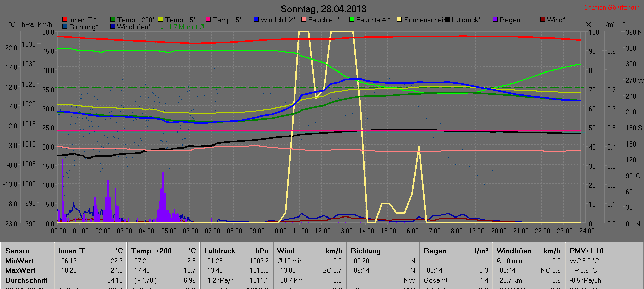
Task: Click the 'MinWert' row label
Action: coord(20,261)
